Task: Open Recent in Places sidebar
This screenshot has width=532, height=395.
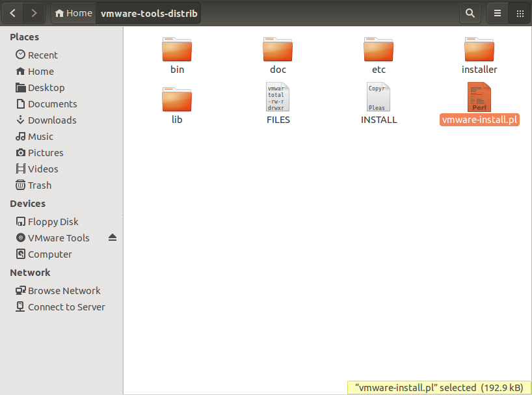Action: tap(36, 55)
